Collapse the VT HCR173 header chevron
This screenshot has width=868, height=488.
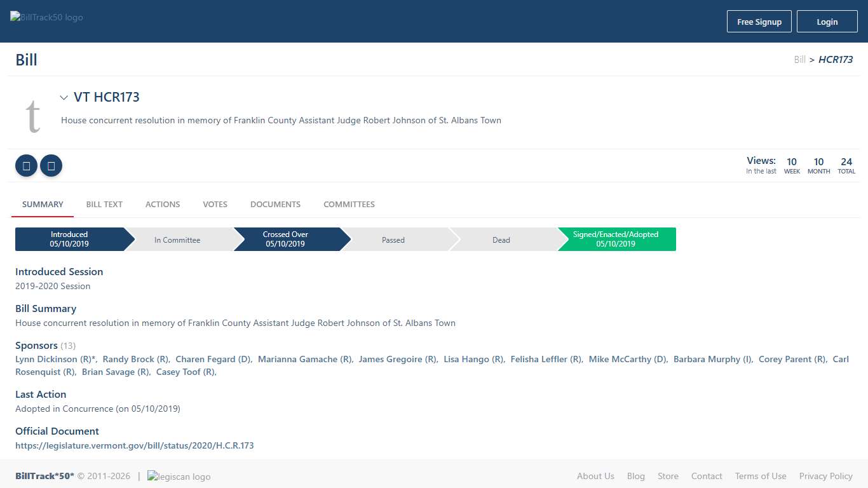[x=64, y=97]
